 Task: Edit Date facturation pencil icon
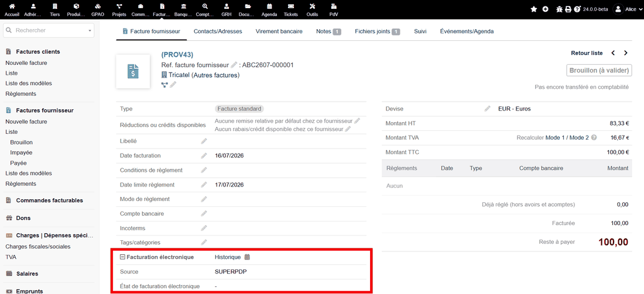[x=204, y=156]
